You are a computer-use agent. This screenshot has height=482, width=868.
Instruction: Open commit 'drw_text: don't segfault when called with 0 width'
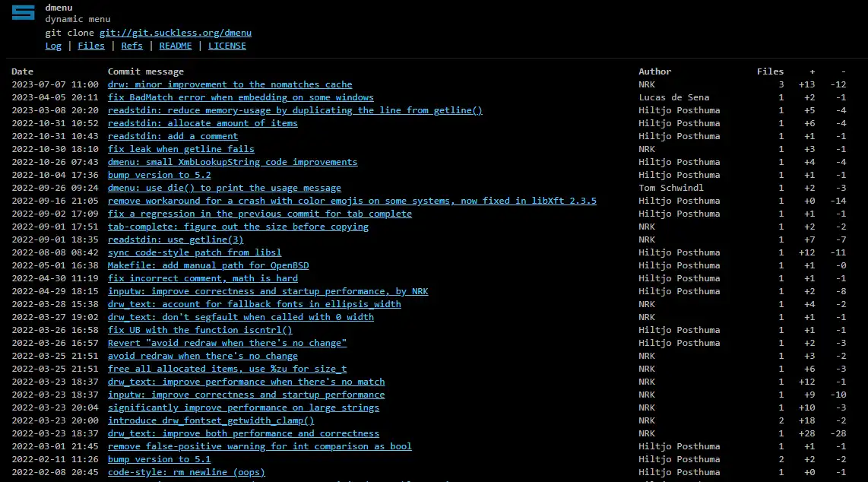[241, 317]
